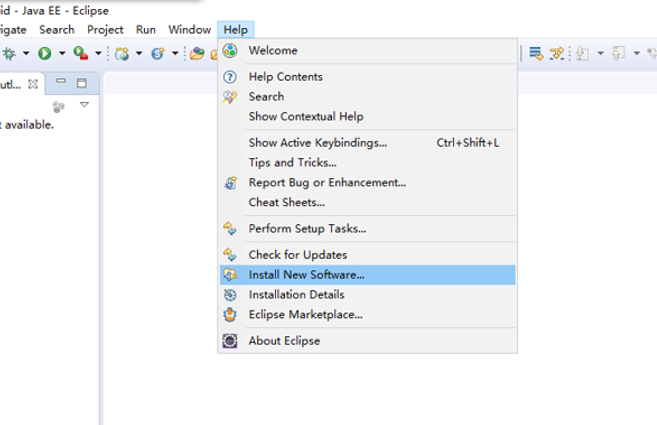Click the Report Bug or Enhancement icon
The height and width of the screenshot is (425, 657).
230,183
